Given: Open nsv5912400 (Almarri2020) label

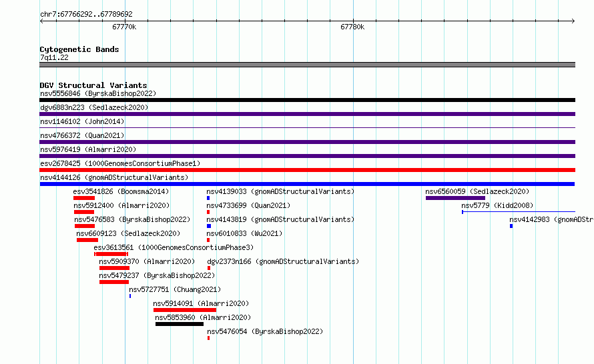Looking at the screenshot, I should coord(121,205).
